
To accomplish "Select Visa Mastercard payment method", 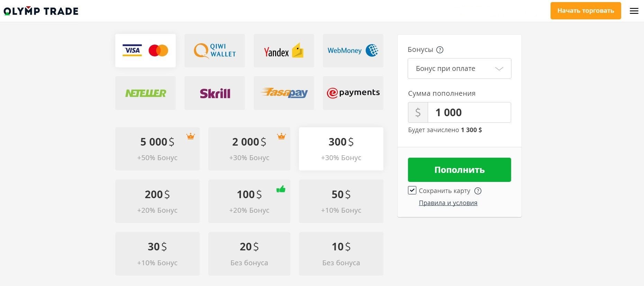I will (145, 50).
